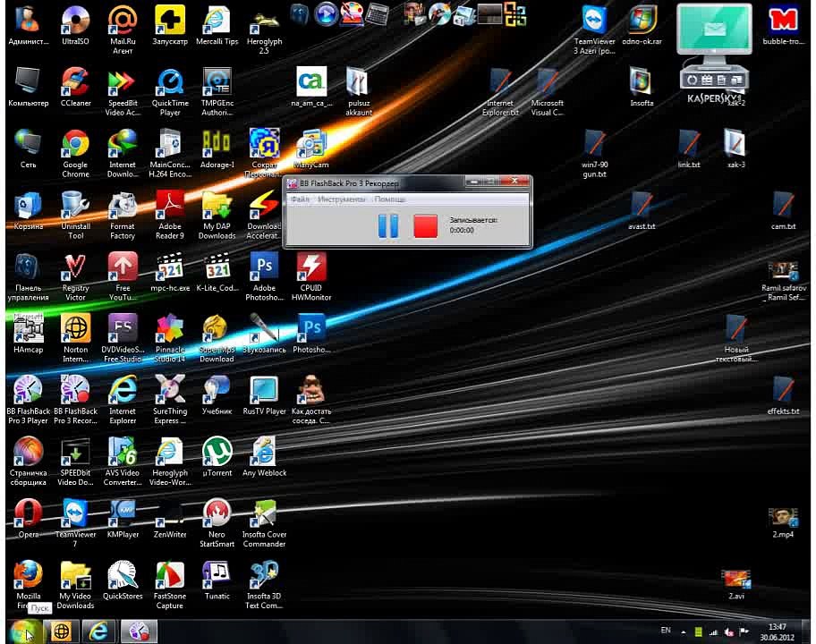This screenshot has width=816, height=644.
Task: Select the CPUID HWMonitor icon
Action: (x=311, y=276)
